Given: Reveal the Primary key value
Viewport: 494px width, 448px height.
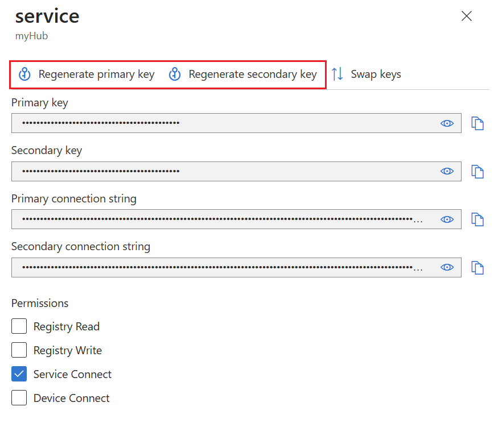Looking at the screenshot, I should click(x=447, y=123).
